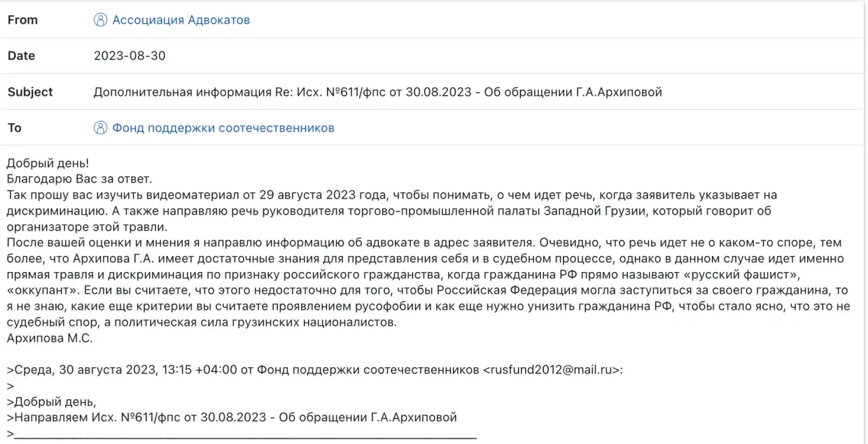Click the contact icon beside Ассоциация Адвокатов
This screenshot has height=444, width=868.
(x=100, y=20)
